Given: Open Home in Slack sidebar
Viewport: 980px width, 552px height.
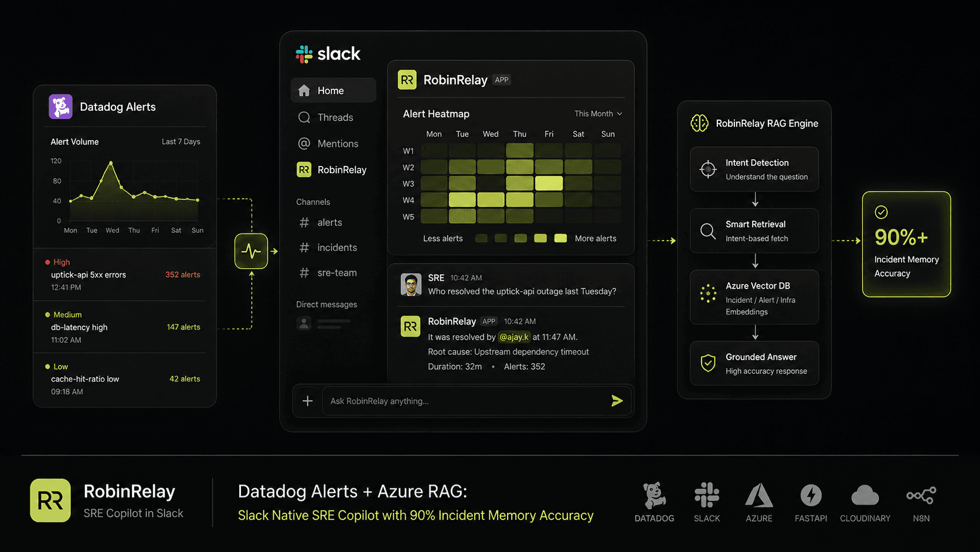Looking at the screenshot, I should (x=333, y=90).
